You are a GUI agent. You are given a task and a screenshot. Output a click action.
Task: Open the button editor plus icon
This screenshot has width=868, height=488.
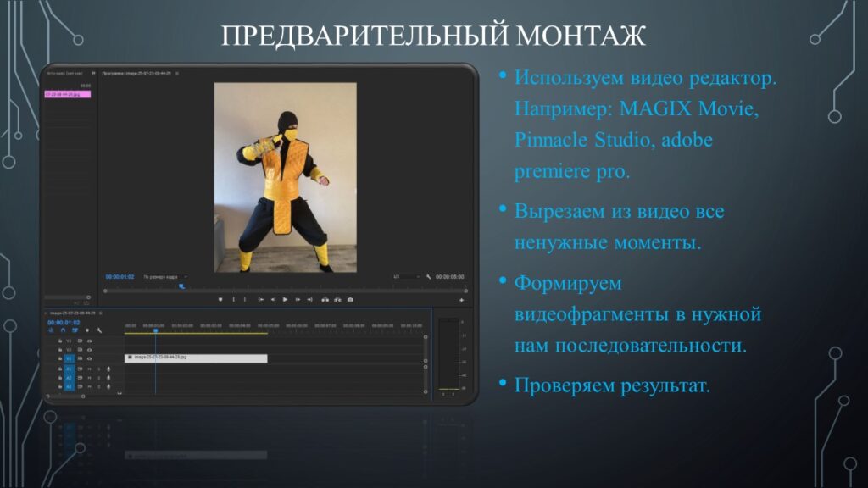coord(461,300)
